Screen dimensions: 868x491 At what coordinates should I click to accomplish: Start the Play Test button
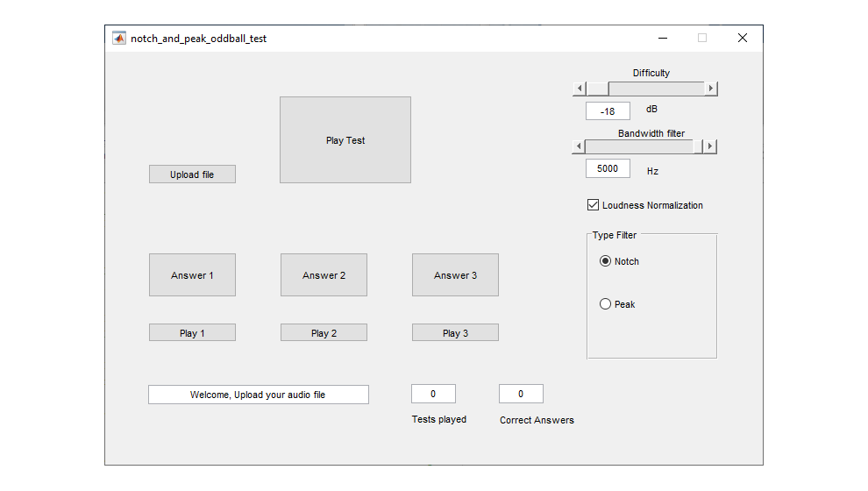345,140
